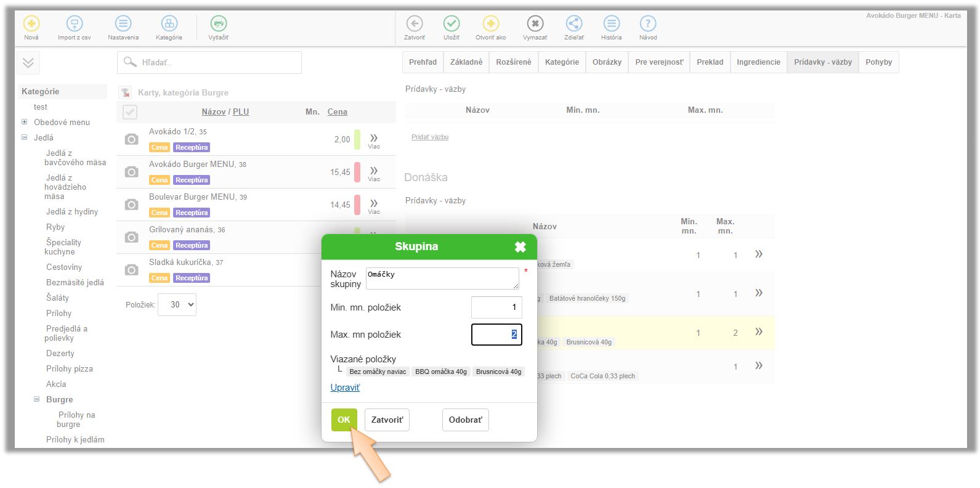
Task: Click the Odobrať button
Action: pos(465,420)
